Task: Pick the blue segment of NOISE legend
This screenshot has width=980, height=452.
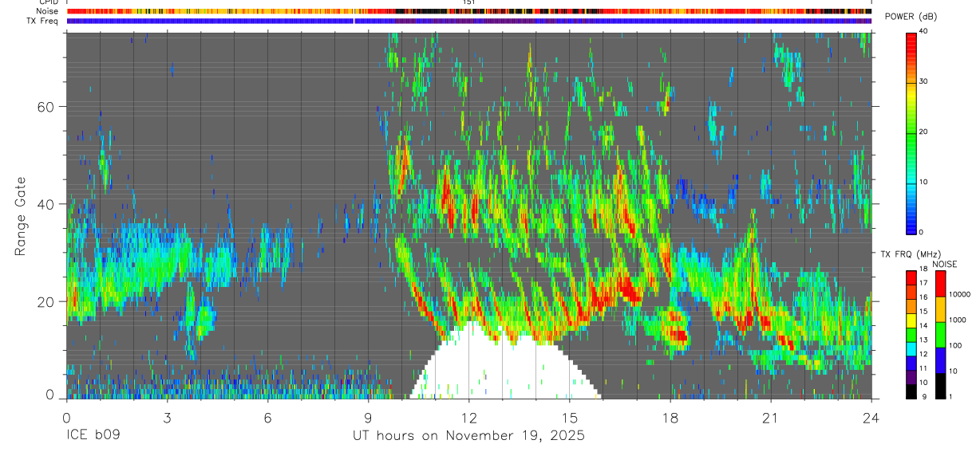Action: pos(940,360)
